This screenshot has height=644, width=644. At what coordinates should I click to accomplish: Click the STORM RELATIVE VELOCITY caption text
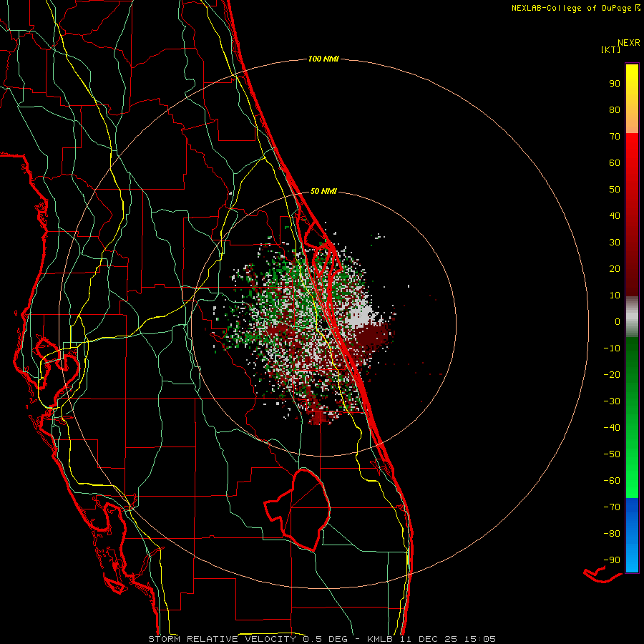(x=222, y=639)
